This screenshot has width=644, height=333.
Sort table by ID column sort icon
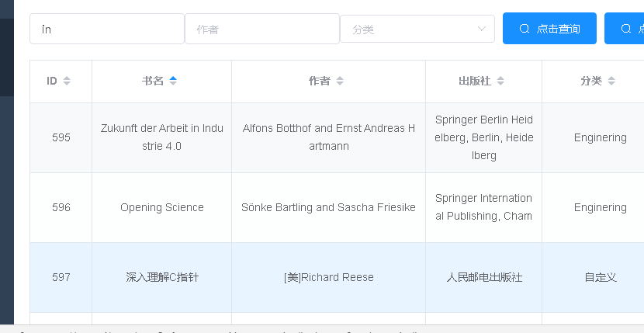pyautogui.click(x=67, y=81)
